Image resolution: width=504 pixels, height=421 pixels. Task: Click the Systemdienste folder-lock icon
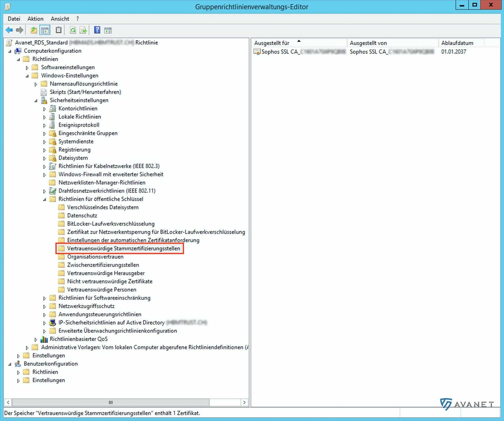click(x=52, y=142)
